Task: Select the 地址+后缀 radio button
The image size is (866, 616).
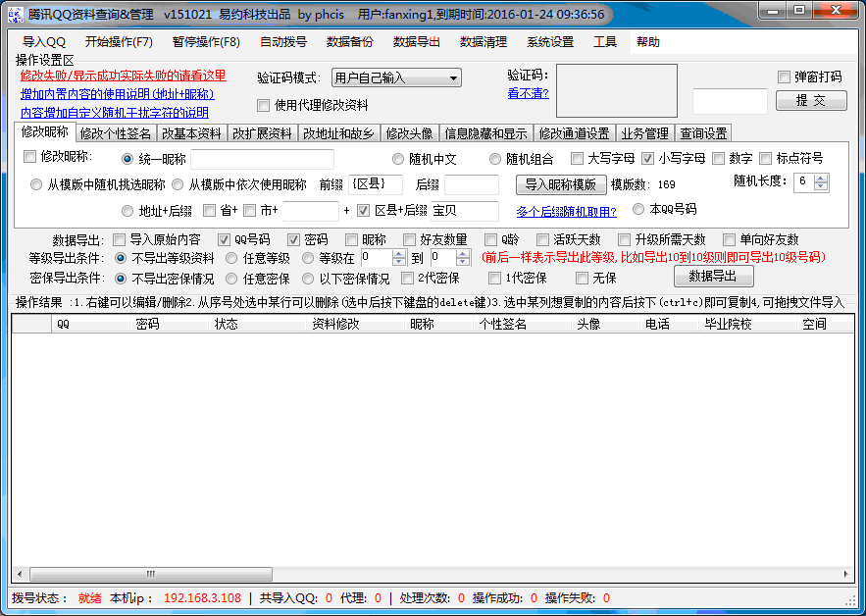Action: 127,211
